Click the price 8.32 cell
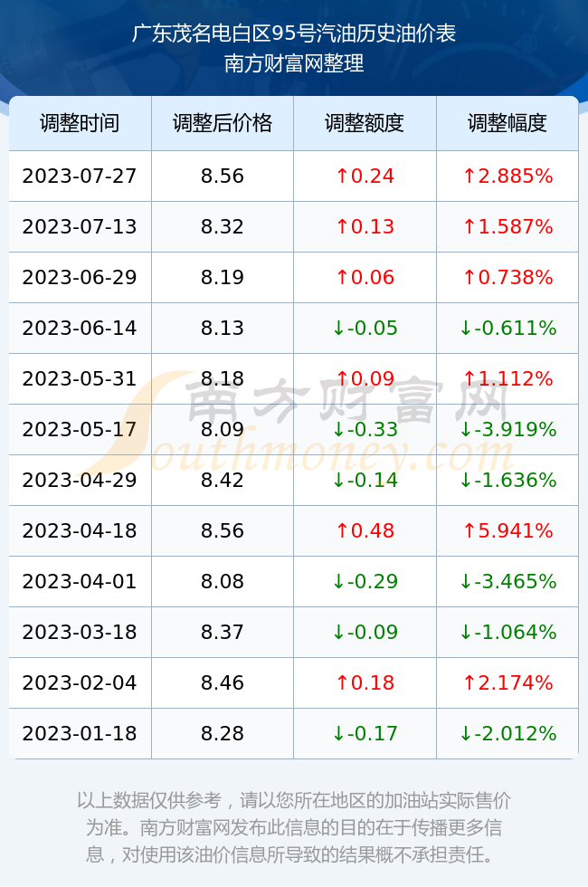Viewport: 588px width, 887px height. 223,227
